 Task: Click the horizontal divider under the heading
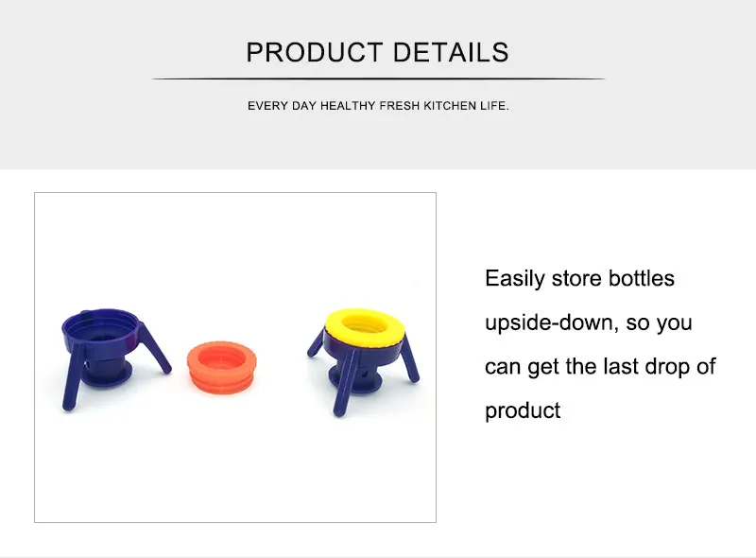(x=378, y=78)
